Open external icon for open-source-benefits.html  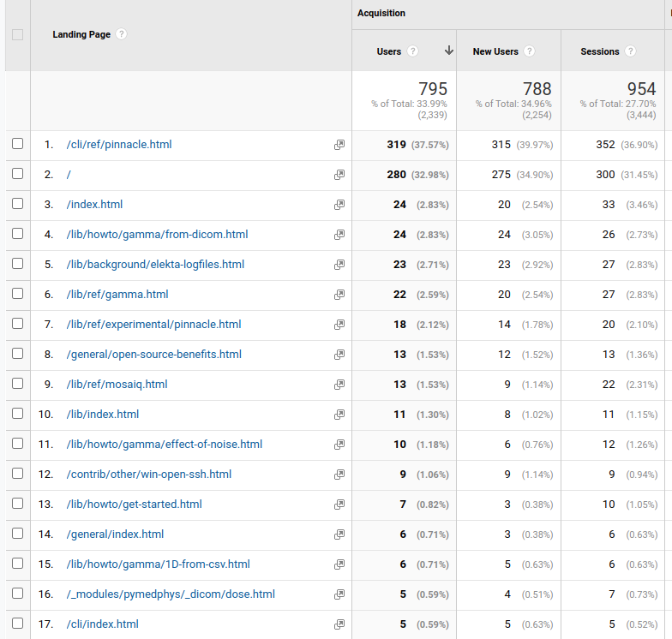click(x=339, y=355)
